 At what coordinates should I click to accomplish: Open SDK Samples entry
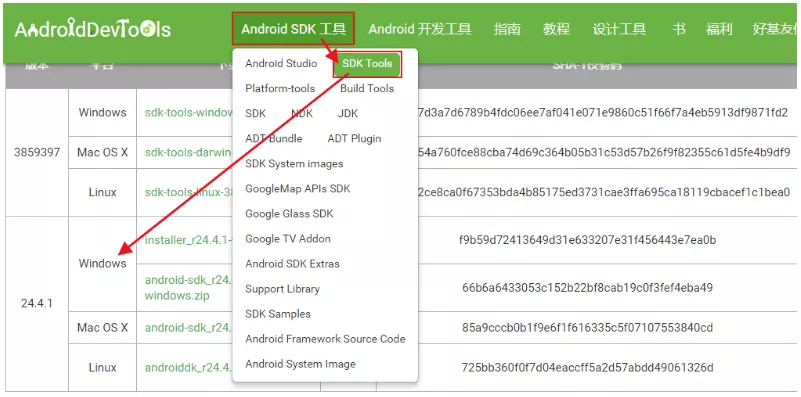pos(277,314)
